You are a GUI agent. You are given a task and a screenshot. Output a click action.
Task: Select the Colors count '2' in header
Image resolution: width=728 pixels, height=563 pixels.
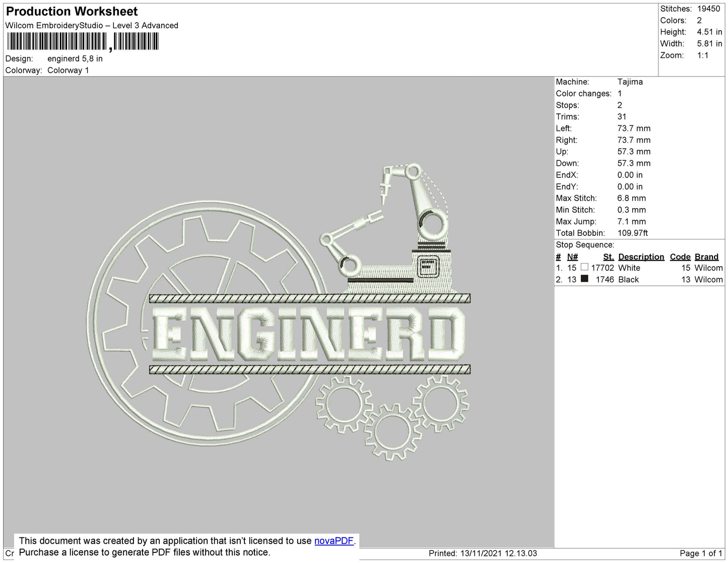[x=699, y=20]
